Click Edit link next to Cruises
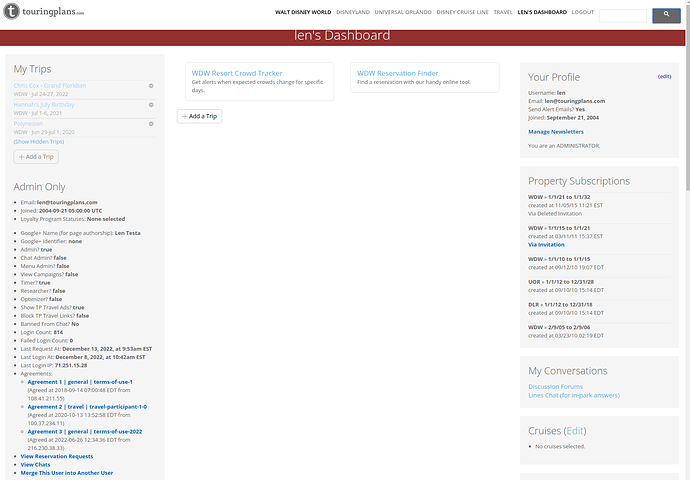This screenshot has height=480, width=690. click(574, 431)
